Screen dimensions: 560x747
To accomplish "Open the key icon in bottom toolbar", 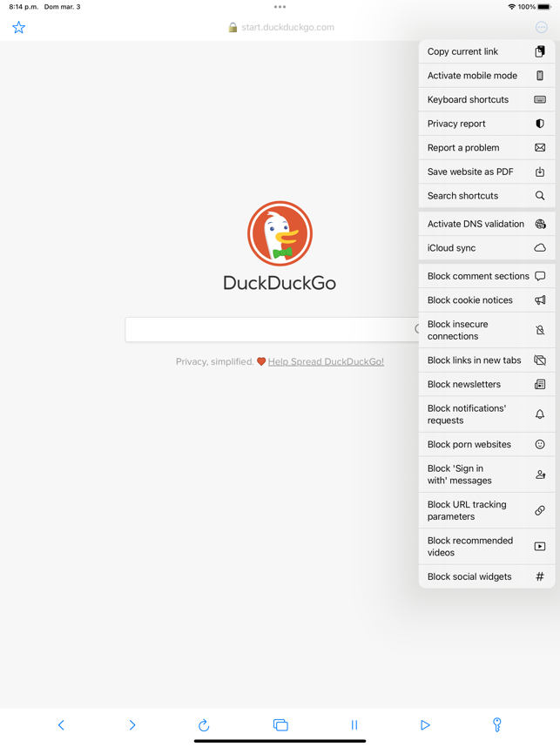I will click(x=496, y=724).
